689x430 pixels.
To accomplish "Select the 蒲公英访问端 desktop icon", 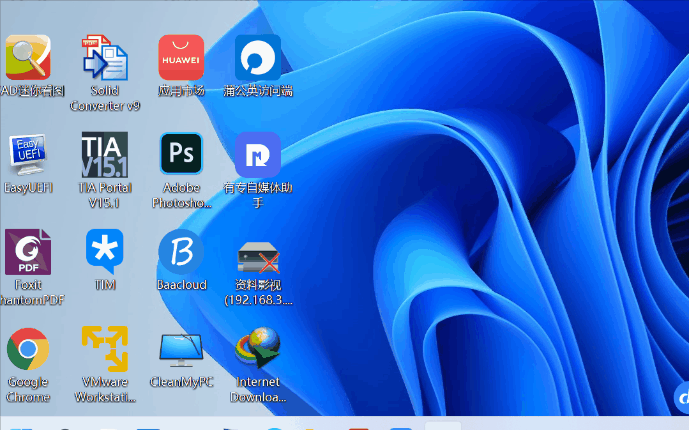I will coord(258,58).
